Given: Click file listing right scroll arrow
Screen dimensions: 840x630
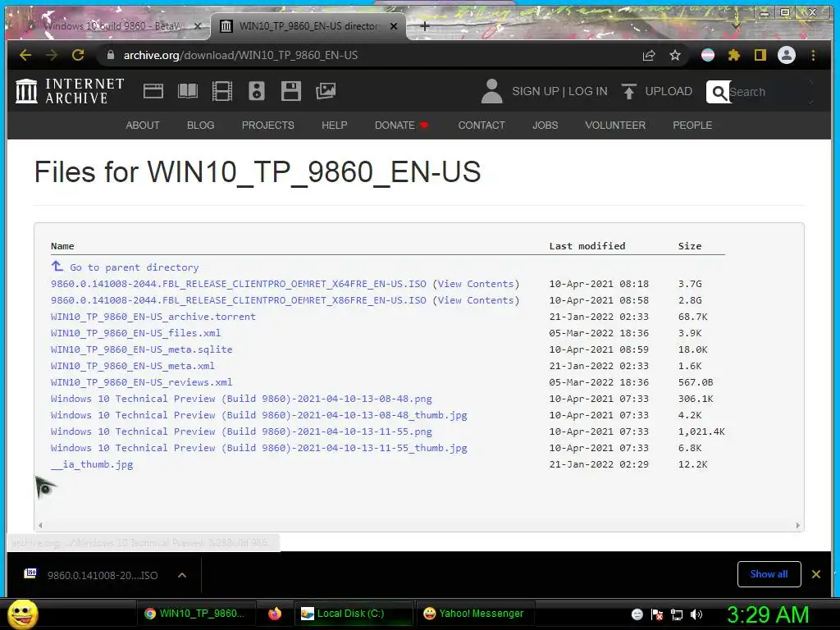Looking at the screenshot, I should pyautogui.click(x=797, y=526).
